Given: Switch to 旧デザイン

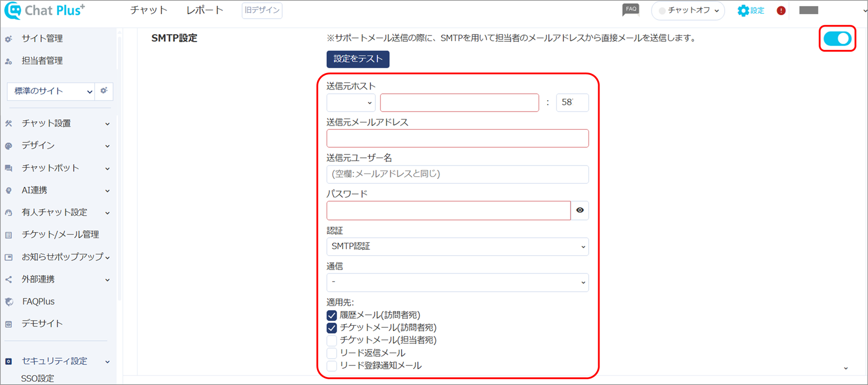Looking at the screenshot, I should tap(262, 11).
